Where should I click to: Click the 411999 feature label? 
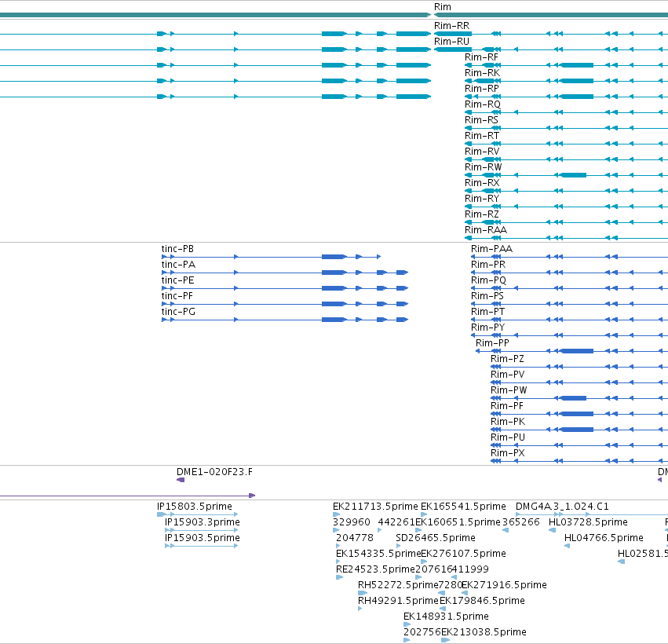(470, 569)
